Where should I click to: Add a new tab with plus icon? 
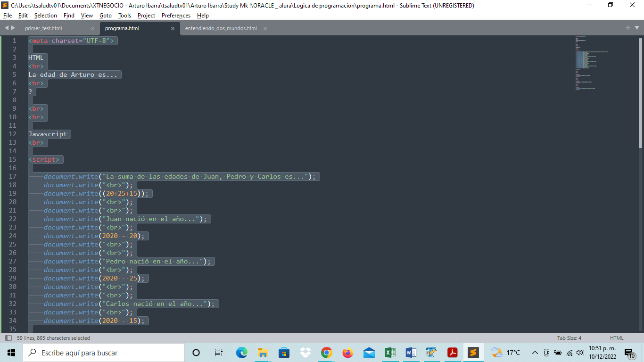point(628,28)
